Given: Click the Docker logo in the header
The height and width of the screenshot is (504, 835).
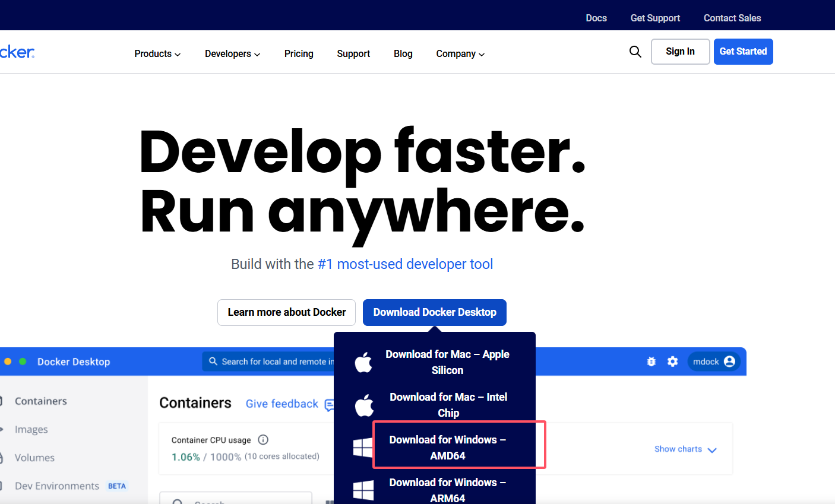Looking at the screenshot, I should 17,52.
